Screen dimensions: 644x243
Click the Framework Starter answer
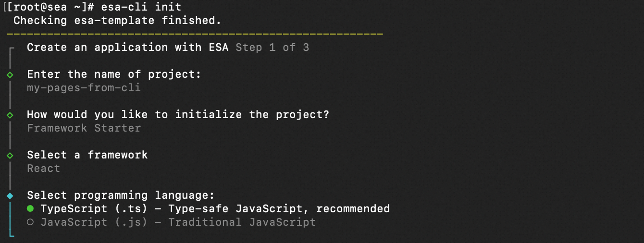click(x=84, y=128)
